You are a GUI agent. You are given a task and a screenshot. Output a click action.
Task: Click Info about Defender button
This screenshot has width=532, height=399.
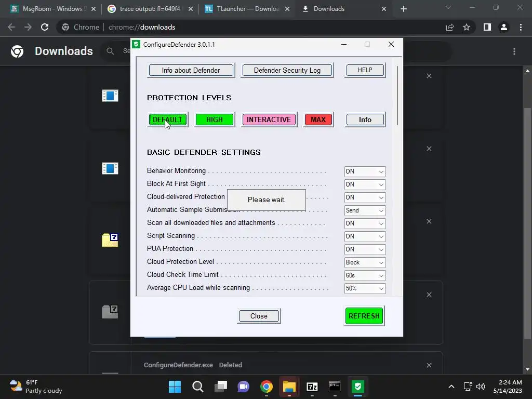(191, 70)
